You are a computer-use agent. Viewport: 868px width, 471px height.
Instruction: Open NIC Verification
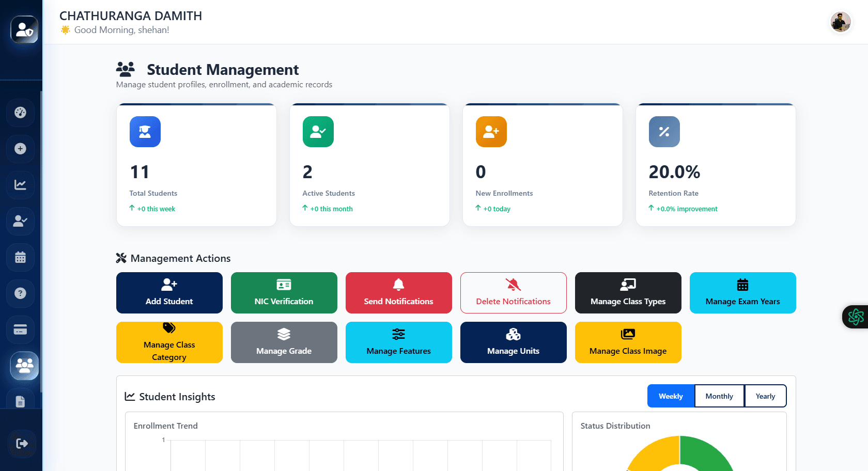click(x=284, y=293)
